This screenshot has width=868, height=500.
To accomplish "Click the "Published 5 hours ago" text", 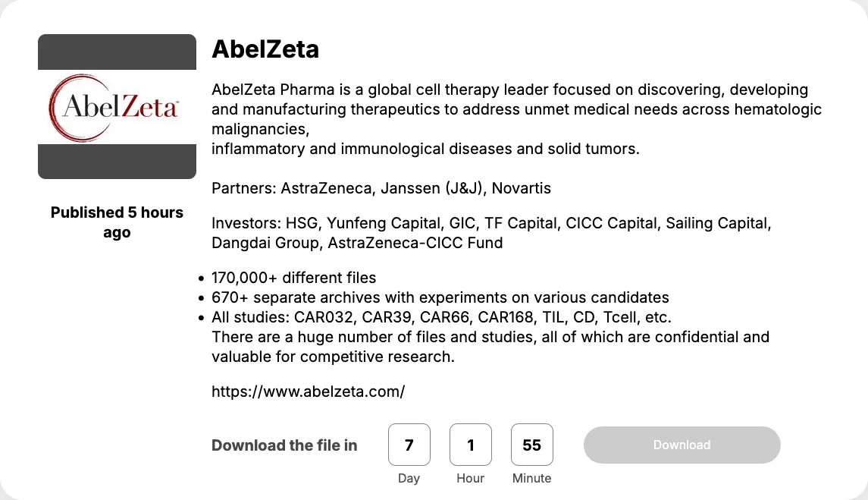I will pos(117,222).
